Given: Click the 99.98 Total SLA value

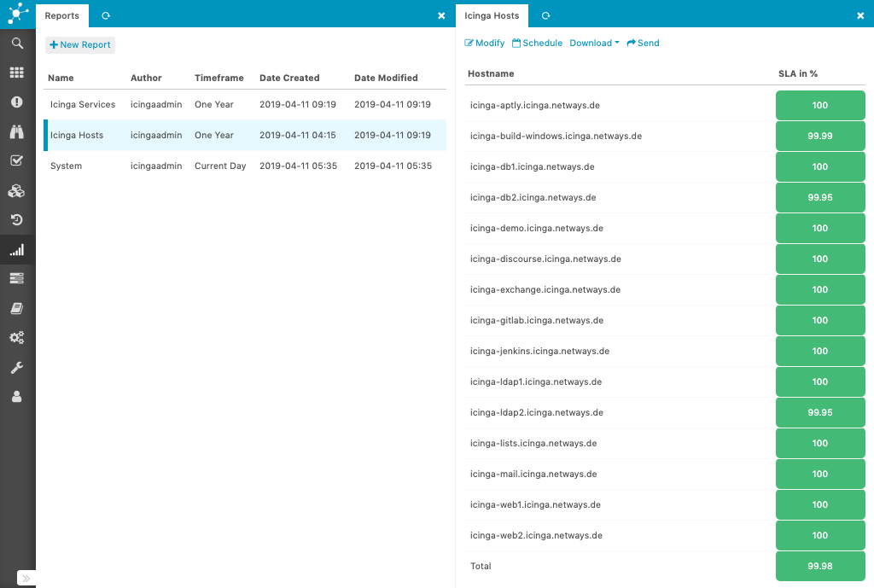Looking at the screenshot, I should (x=820, y=566).
